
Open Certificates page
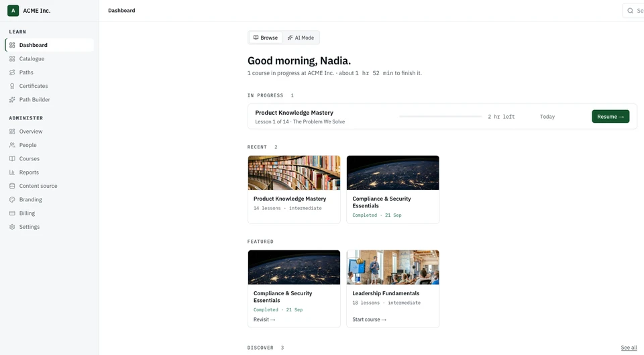[x=49, y=86]
